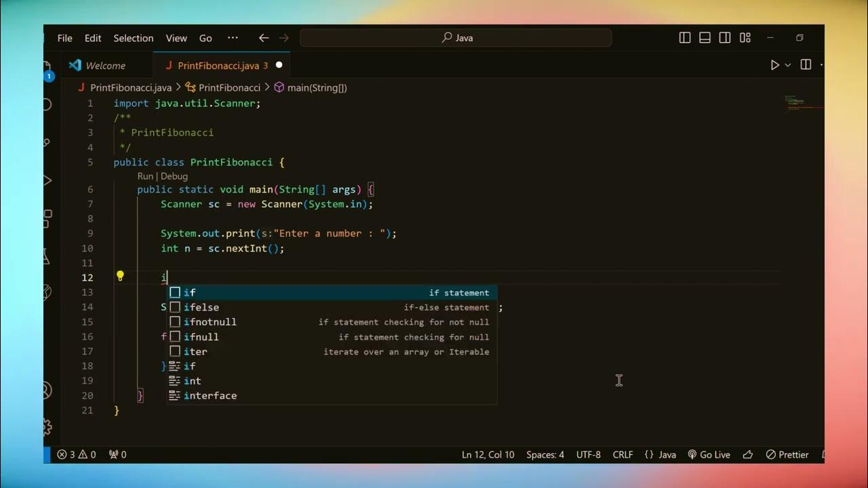868x488 pixels.
Task: Split the editor to the right
Action: tap(806, 65)
